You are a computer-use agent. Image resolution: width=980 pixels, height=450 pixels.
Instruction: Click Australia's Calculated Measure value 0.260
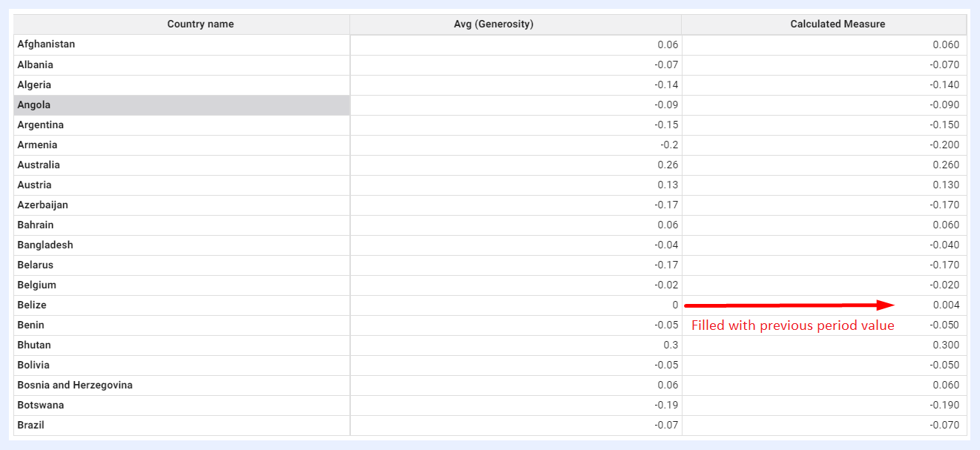(946, 165)
